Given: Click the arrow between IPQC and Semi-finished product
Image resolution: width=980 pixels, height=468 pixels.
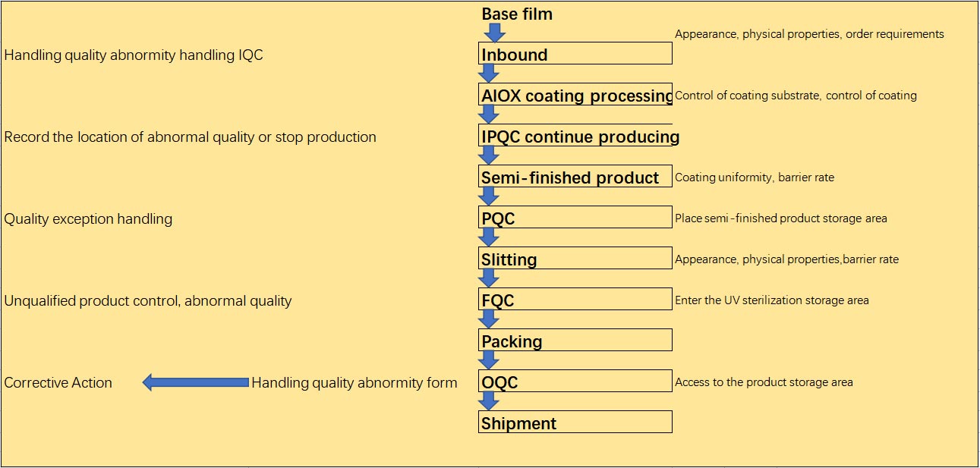Looking at the screenshot, I should point(489,155).
